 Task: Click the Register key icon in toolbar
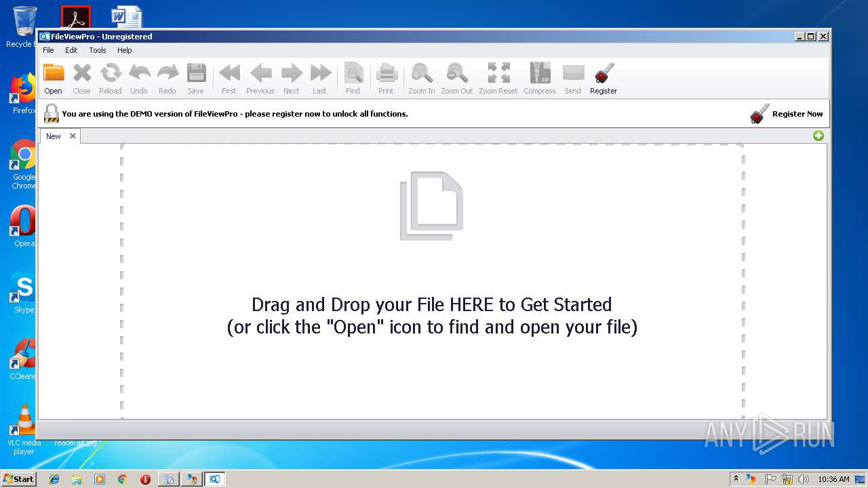pyautogui.click(x=604, y=73)
